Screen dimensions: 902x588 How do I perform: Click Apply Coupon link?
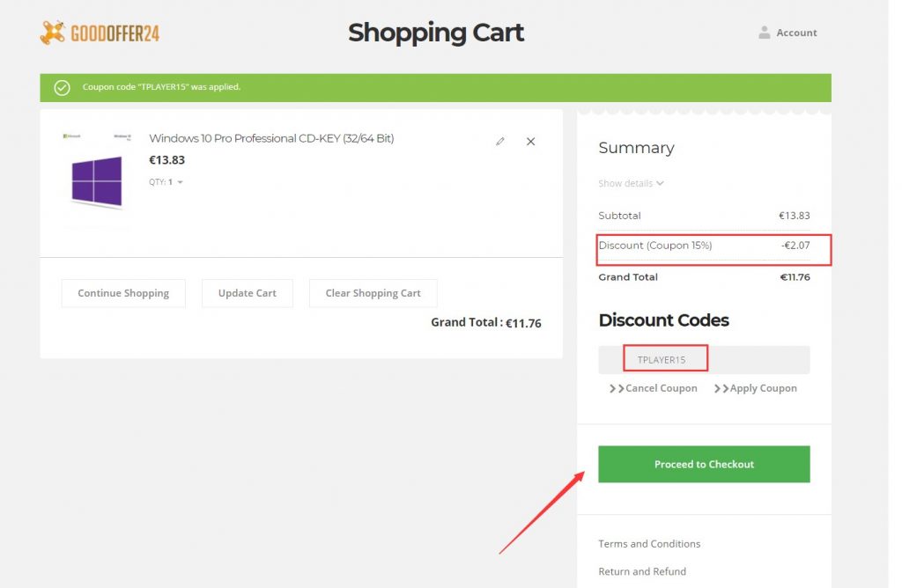[756, 388]
